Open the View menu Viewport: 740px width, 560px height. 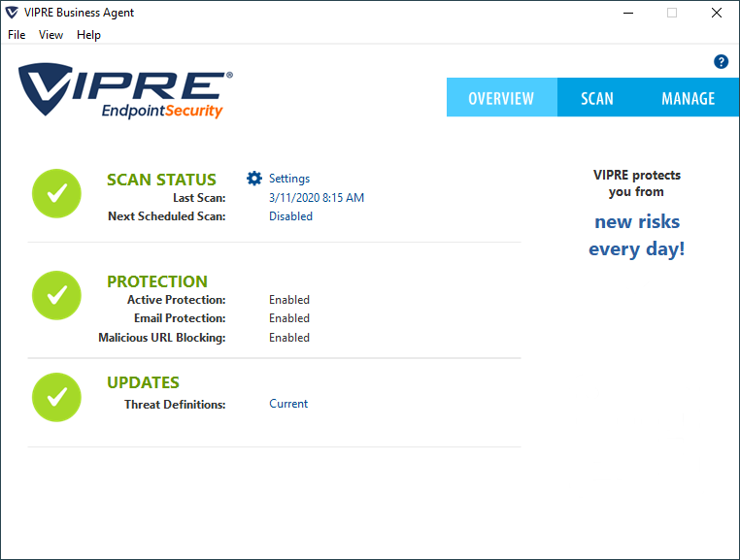[x=50, y=35]
